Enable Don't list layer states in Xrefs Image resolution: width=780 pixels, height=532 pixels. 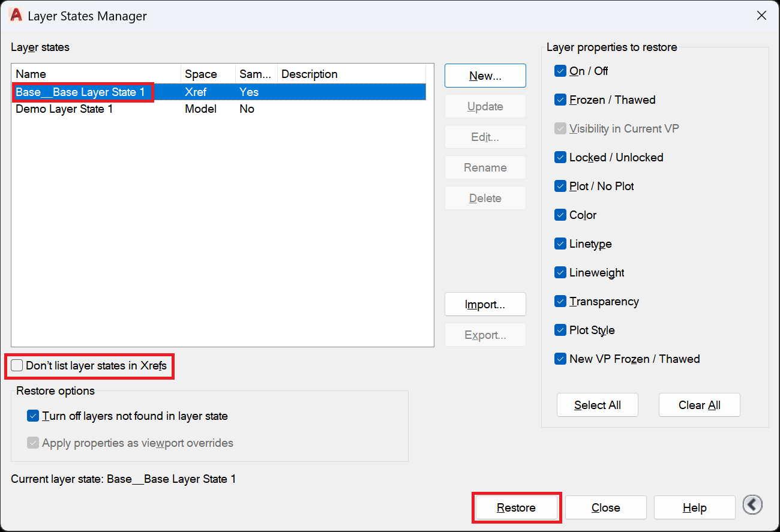click(17, 366)
